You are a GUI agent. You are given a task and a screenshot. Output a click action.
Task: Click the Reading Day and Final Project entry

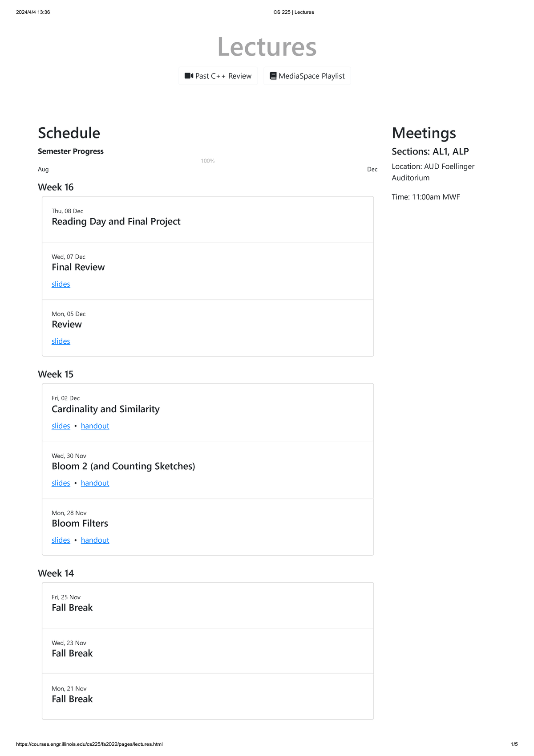[116, 221]
